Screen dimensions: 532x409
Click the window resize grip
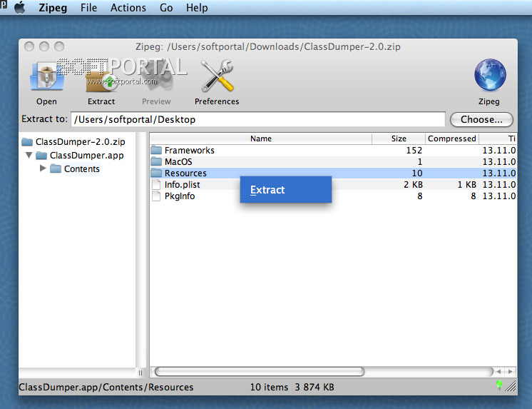click(511, 386)
